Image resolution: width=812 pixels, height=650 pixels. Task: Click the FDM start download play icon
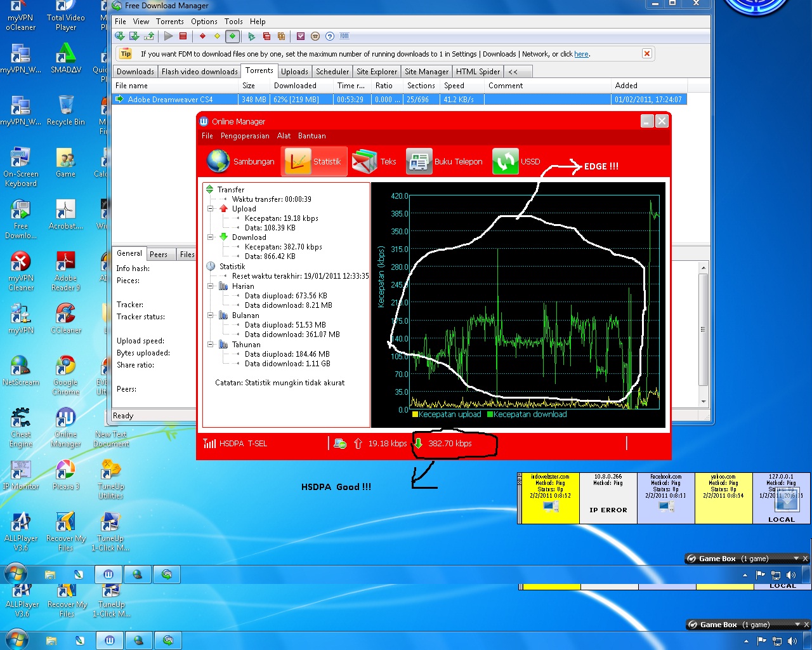pyautogui.click(x=168, y=36)
